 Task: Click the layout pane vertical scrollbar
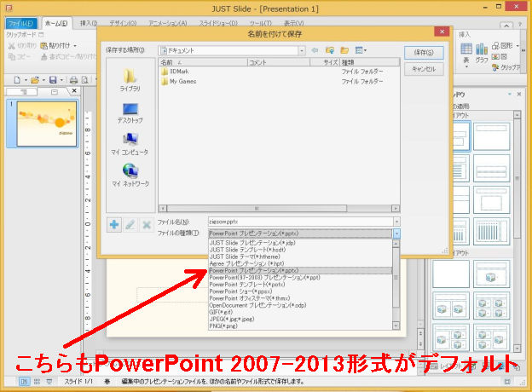(517, 231)
